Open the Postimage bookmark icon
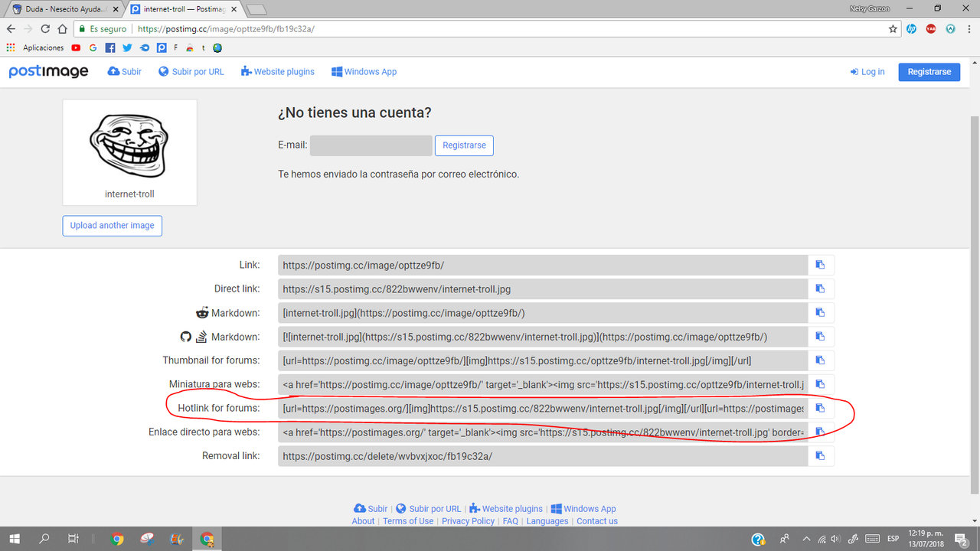980x551 pixels. [162, 47]
